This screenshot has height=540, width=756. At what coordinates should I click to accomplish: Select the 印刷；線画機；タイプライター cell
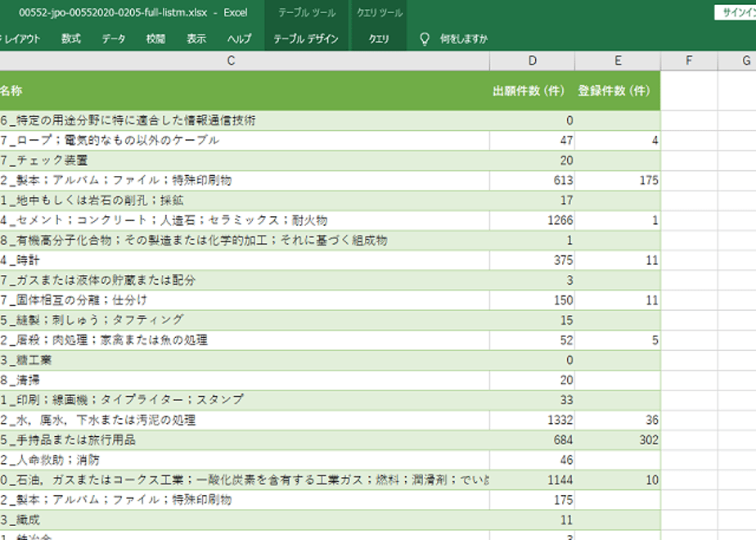click(245, 400)
